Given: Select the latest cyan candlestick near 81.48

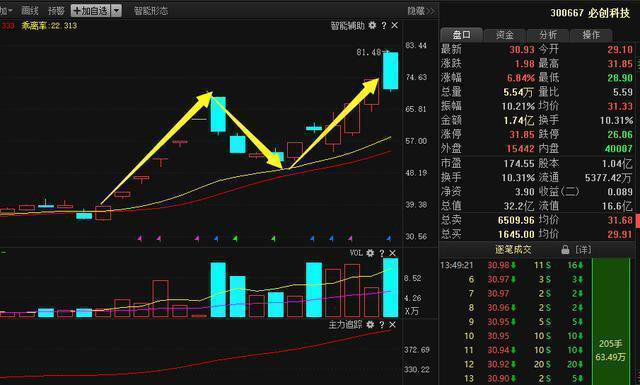Looking at the screenshot, I should click(x=391, y=71).
